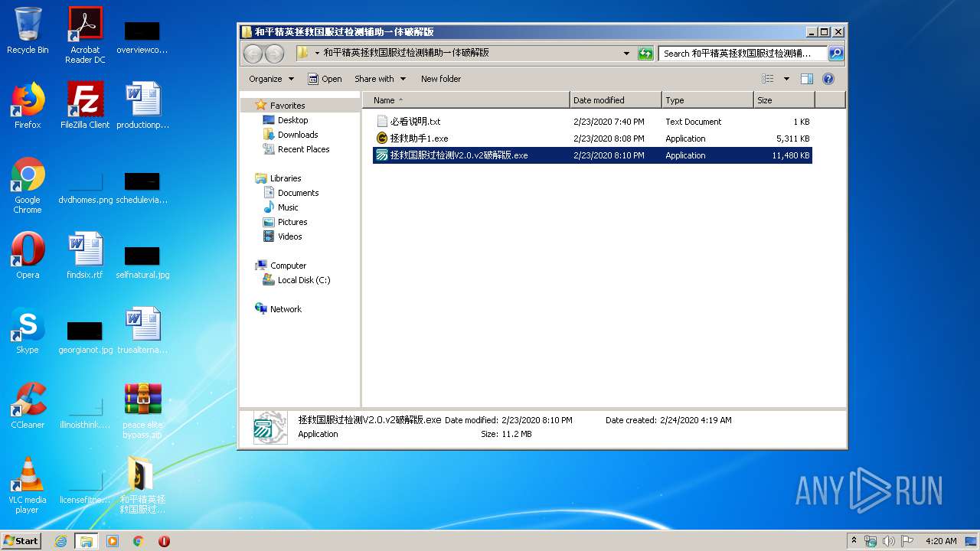Select peace elite bypass.zip archive

[x=143, y=411]
